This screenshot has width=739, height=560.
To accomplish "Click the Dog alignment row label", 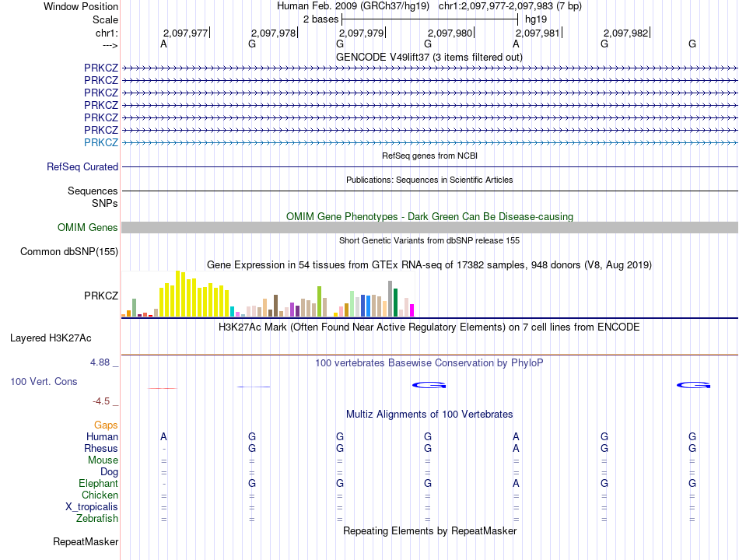I will 109,472.
